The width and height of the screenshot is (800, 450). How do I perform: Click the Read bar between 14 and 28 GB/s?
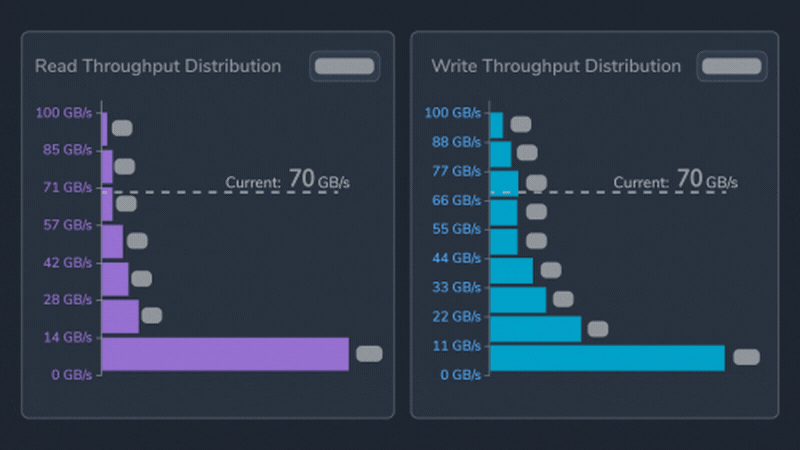click(x=120, y=316)
